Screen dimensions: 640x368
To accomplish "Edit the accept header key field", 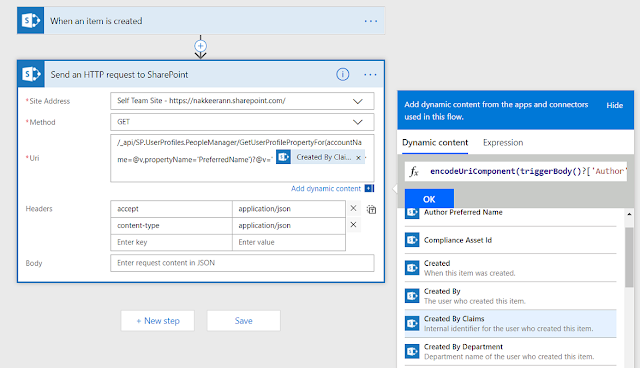I will 171,208.
